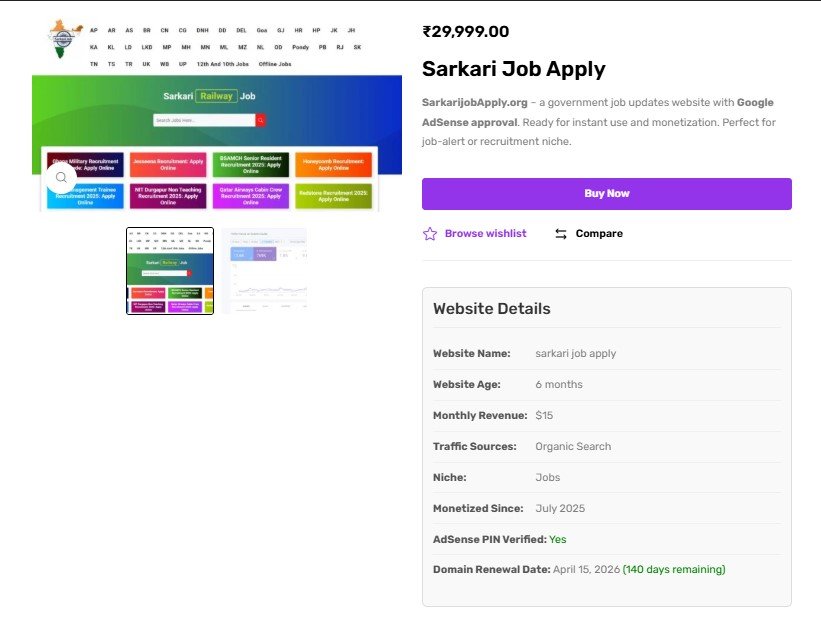821x618 pixels.
Task: Click the BSAMCH Senior Resident Recruitment tile
Action: click(x=251, y=164)
